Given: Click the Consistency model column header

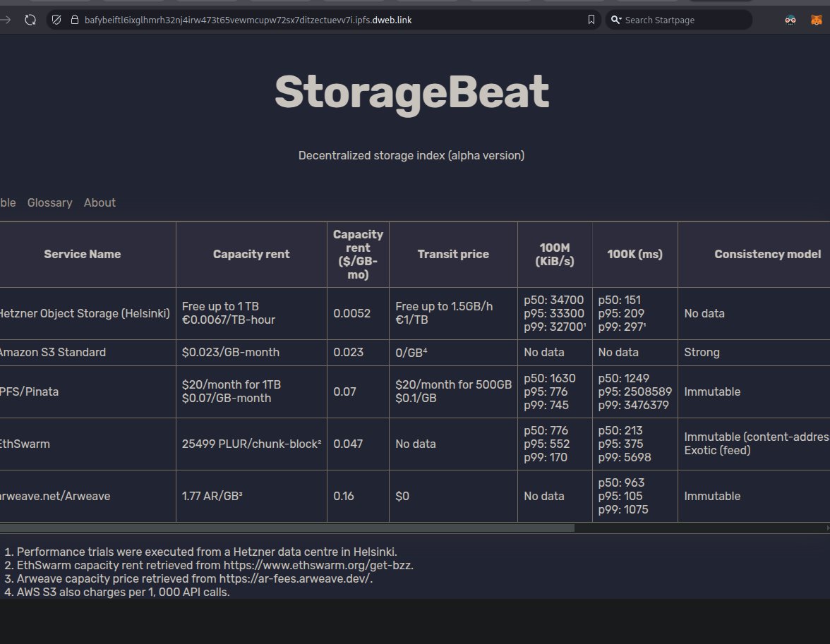Looking at the screenshot, I should coord(754,255).
